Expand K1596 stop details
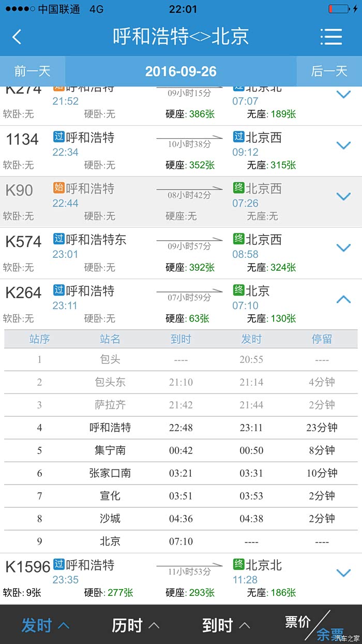Image resolution: width=362 pixels, height=644 pixels. pos(343,573)
